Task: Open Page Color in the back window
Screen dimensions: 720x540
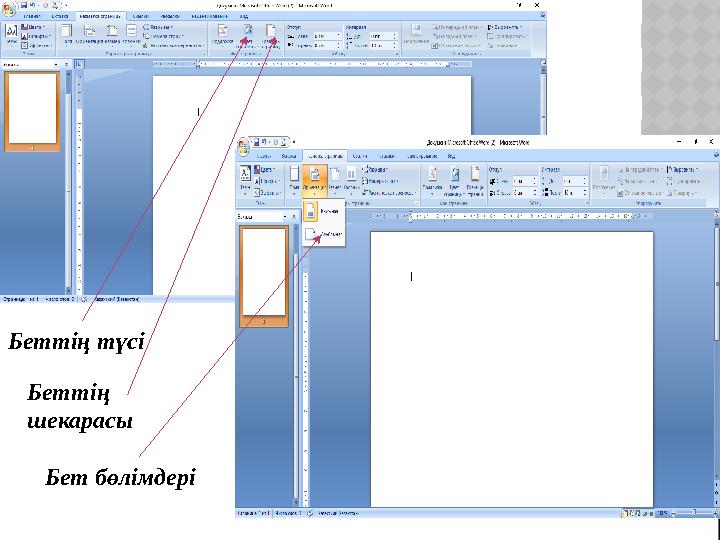Action: click(x=248, y=36)
